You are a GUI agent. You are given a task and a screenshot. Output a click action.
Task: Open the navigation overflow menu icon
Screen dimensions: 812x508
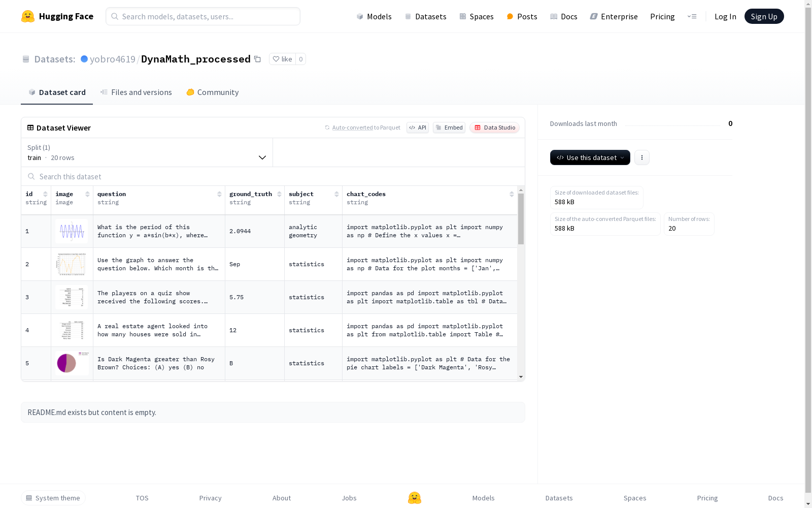692,16
